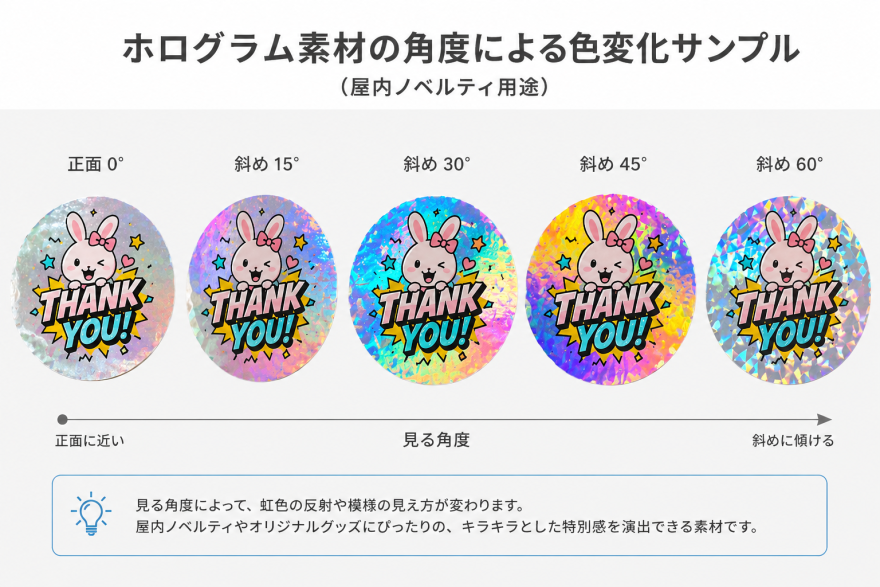Click the 斜めに傾ける axis label
The height and width of the screenshot is (587, 880).
click(x=793, y=440)
